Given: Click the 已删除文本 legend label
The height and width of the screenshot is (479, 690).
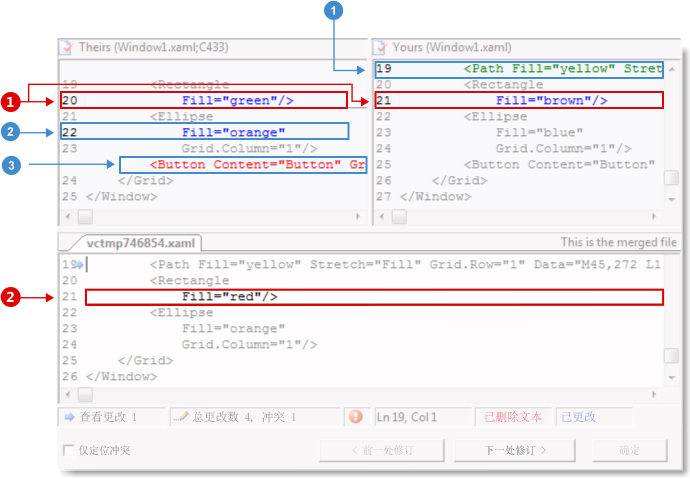Looking at the screenshot, I should 513,417.
